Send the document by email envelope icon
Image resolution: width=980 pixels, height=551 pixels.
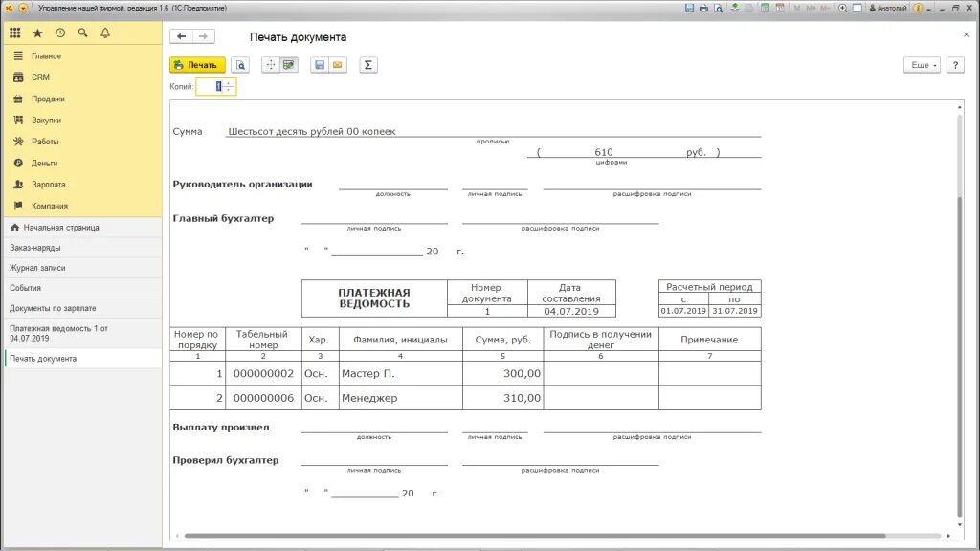pos(338,65)
